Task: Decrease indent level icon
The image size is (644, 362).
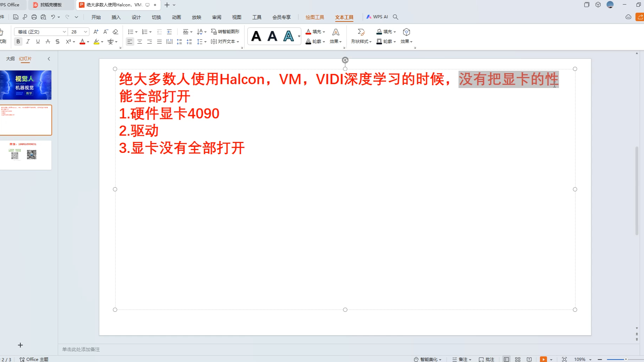Action: (x=159, y=32)
